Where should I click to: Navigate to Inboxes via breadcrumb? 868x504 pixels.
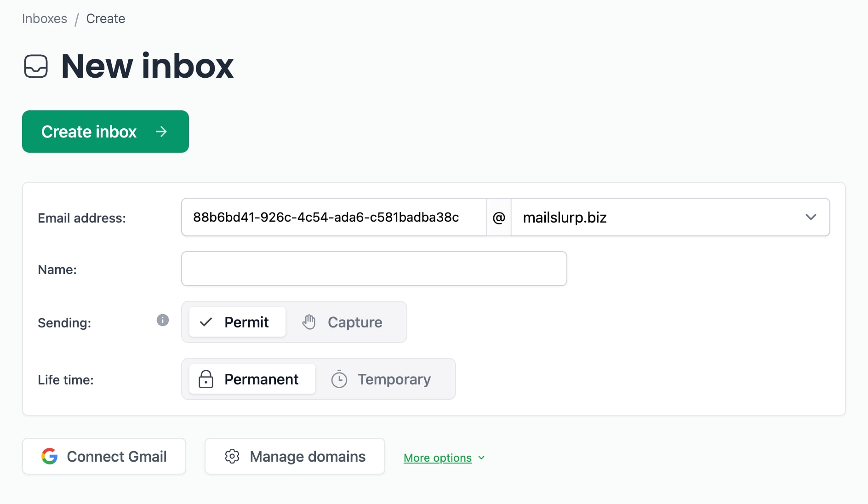tap(44, 18)
